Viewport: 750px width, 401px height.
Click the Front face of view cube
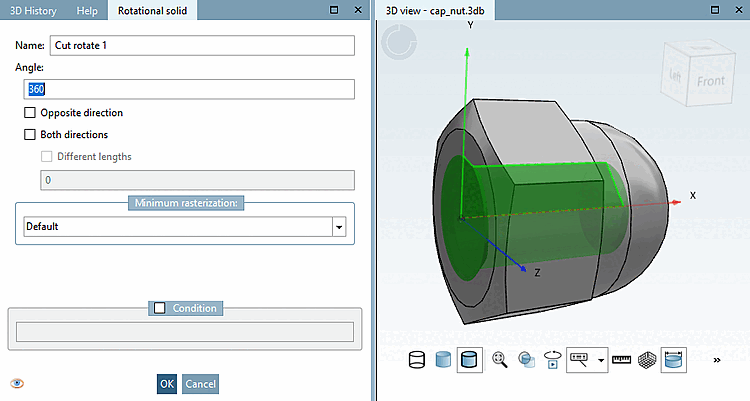click(x=711, y=81)
